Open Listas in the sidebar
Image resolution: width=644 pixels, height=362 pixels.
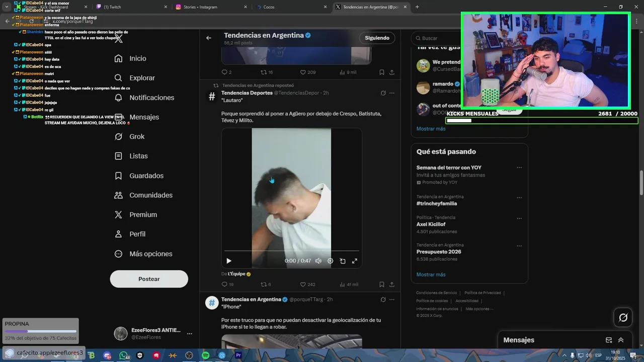(131, 156)
